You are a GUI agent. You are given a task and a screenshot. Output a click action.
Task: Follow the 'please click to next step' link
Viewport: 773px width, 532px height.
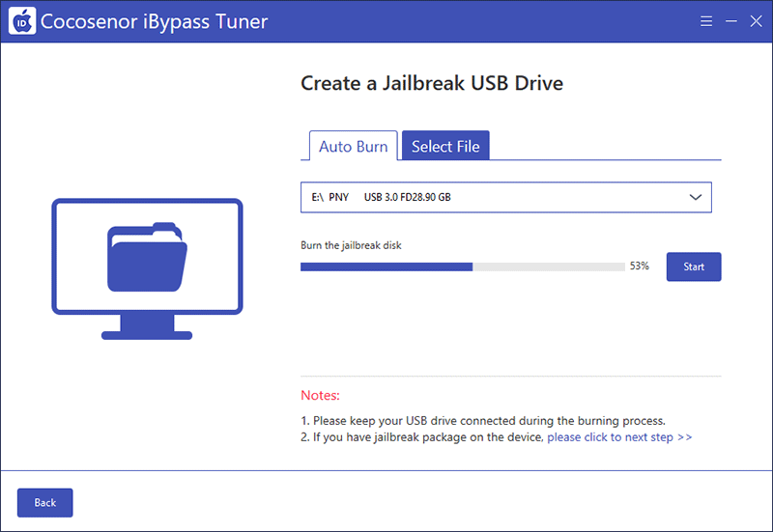click(619, 437)
